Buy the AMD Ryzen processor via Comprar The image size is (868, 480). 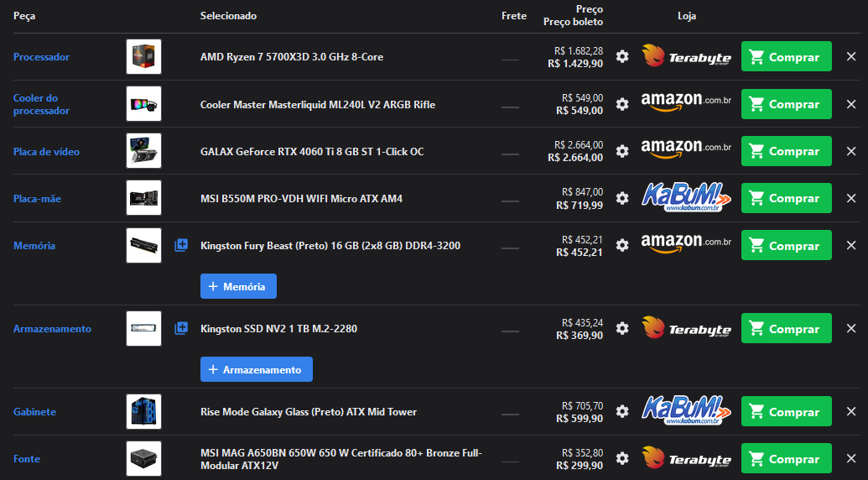coord(786,56)
